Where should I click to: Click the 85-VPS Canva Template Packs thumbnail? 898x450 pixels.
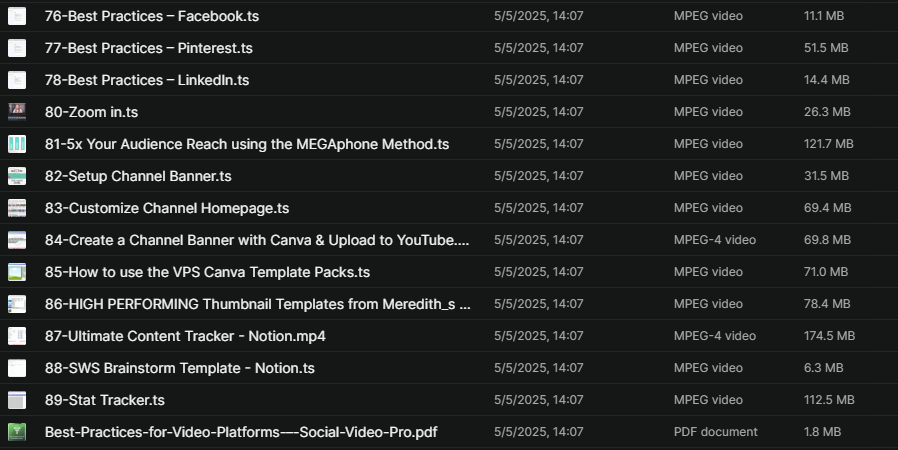tap(17, 272)
